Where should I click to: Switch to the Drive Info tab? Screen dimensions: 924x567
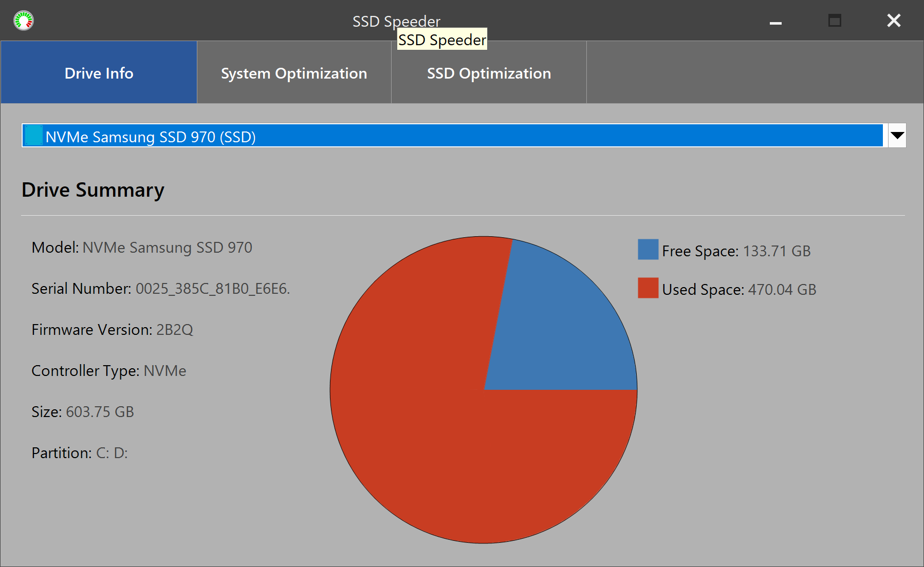[99, 72]
